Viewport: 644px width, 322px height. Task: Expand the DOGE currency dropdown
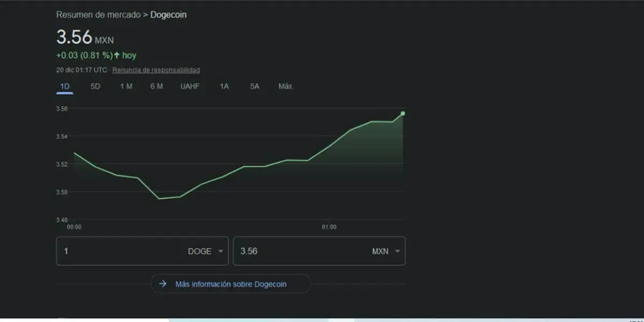(220, 251)
